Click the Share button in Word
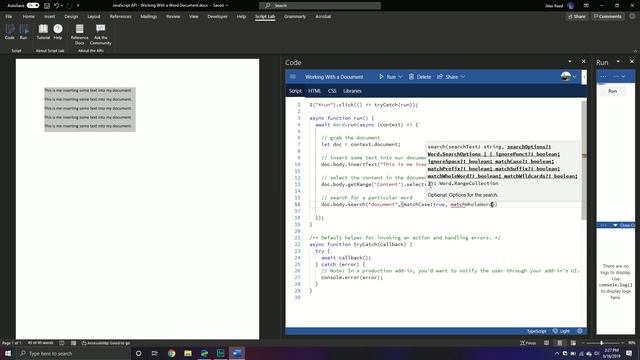 (576, 17)
